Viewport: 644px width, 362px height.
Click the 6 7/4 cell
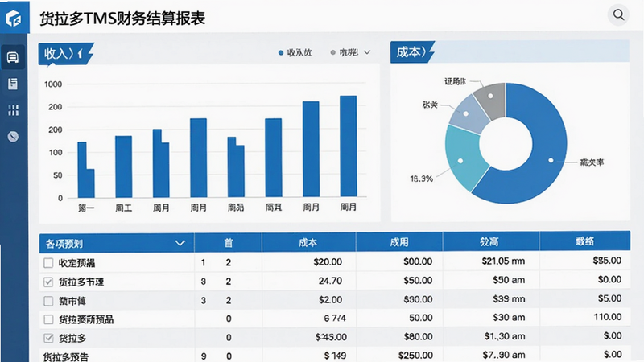335,318
